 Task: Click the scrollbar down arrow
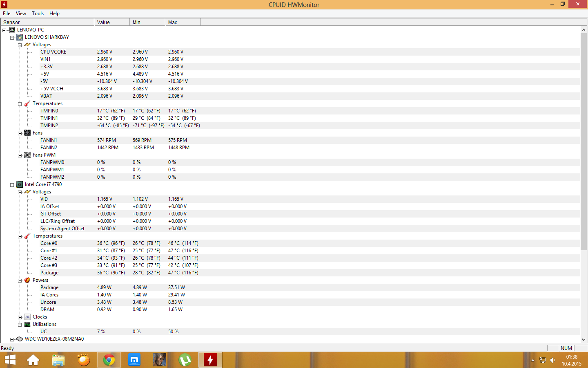(x=584, y=339)
